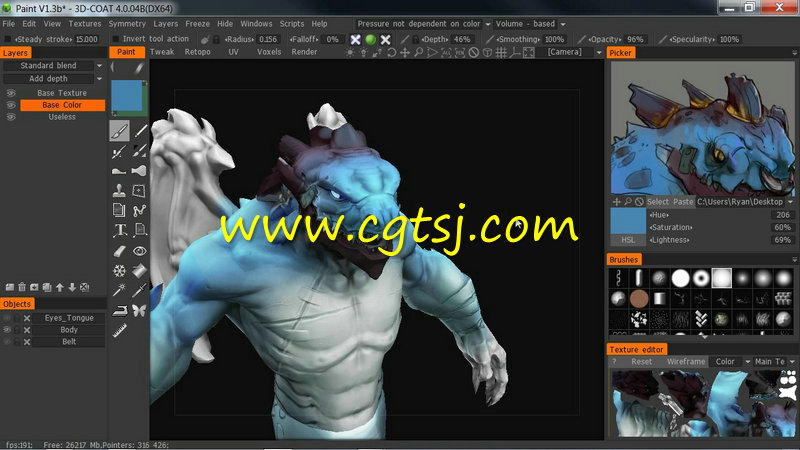The height and width of the screenshot is (450, 800).
Task: Toggle the Radius lock icon
Action: click(216, 39)
